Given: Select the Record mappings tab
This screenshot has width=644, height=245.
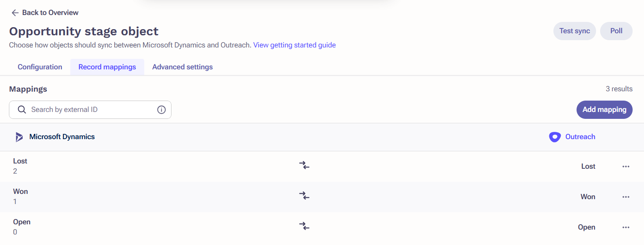Looking at the screenshot, I should [107, 67].
